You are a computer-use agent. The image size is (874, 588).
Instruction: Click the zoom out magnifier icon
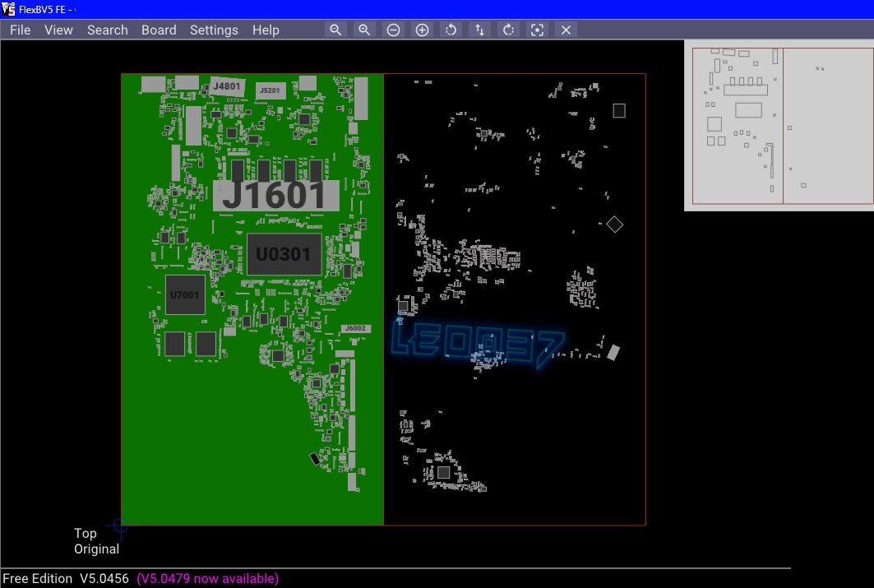pyautogui.click(x=335, y=30)
